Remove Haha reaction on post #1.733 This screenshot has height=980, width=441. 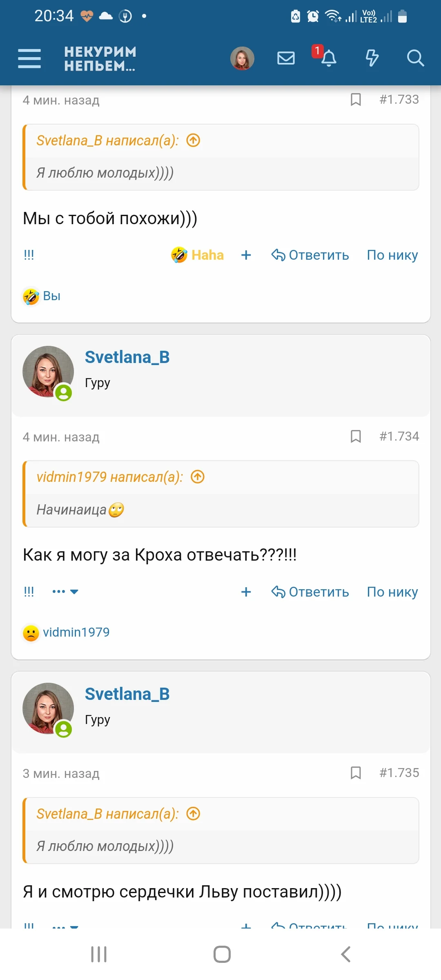click(198, 255)
